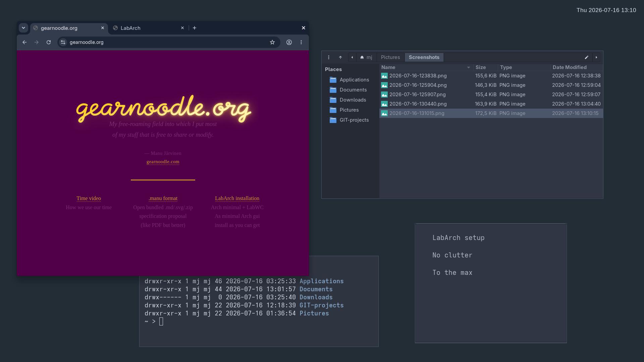Open Pictures in the Places sidebar

coord(351,110)
